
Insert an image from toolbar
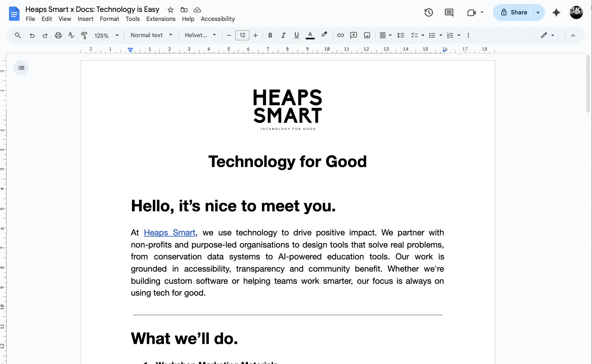[x=367, y=35]
